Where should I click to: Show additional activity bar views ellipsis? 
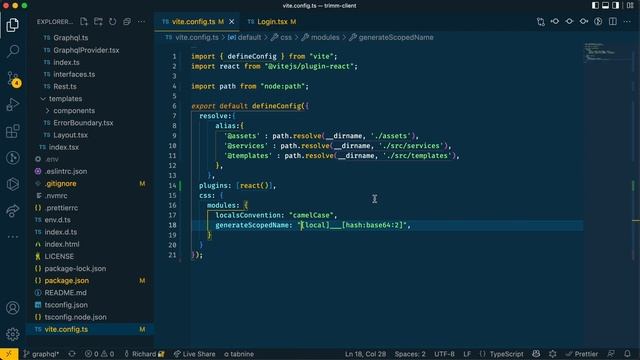[13, 237]
